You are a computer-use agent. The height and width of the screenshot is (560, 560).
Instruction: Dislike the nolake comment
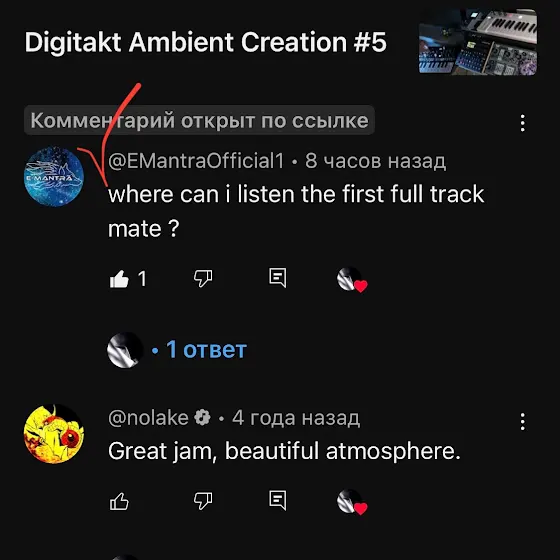[203, 501]
